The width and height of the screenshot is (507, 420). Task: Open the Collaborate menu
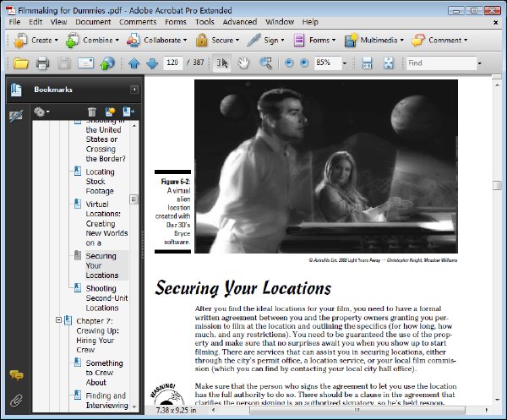point(156,41)
